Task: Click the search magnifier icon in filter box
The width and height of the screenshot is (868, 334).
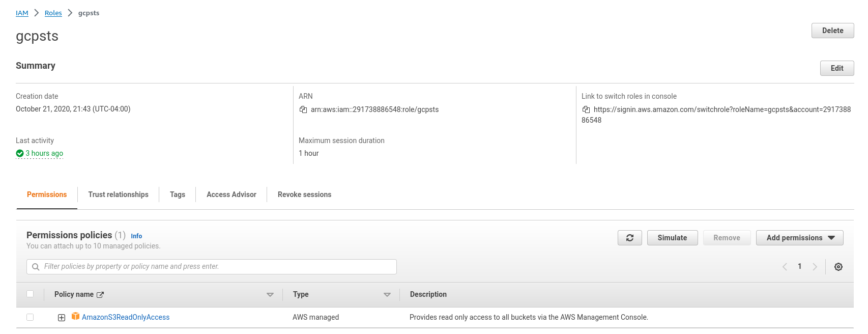Action: click(x=36, y=267)
